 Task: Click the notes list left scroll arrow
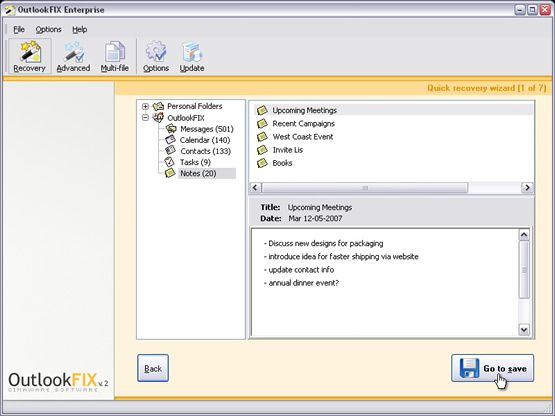pyautogui.click(x=256, y=187)
